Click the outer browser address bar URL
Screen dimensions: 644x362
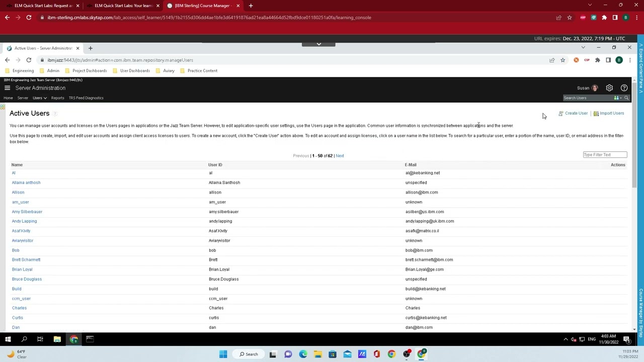[209, 18]
